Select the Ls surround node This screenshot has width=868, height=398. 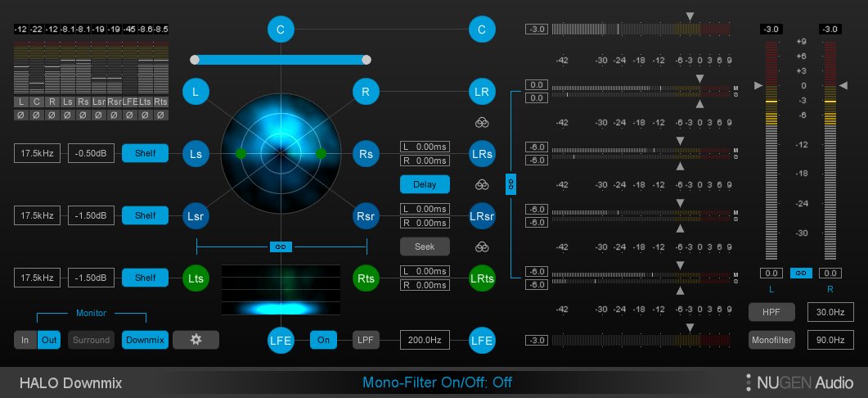[196, 153]
